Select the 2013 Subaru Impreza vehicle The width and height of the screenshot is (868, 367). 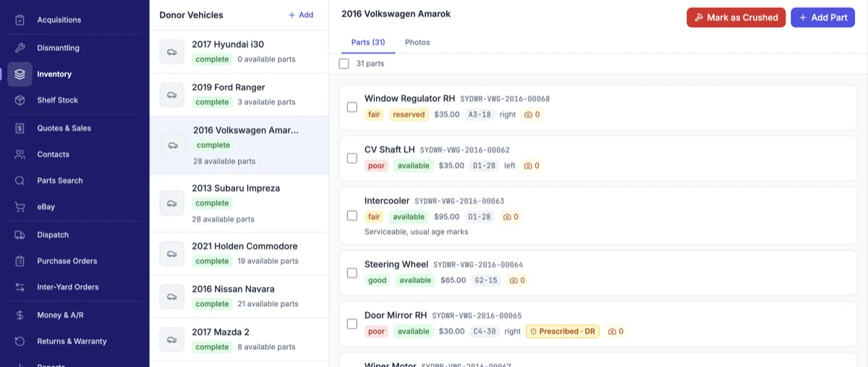(239, 203)
